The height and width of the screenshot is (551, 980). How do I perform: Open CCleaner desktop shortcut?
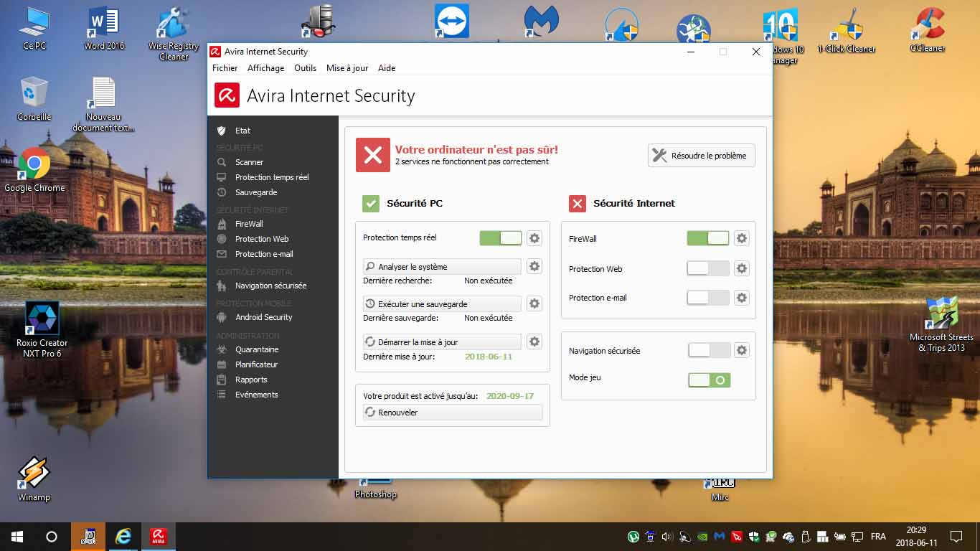(927, 29)
